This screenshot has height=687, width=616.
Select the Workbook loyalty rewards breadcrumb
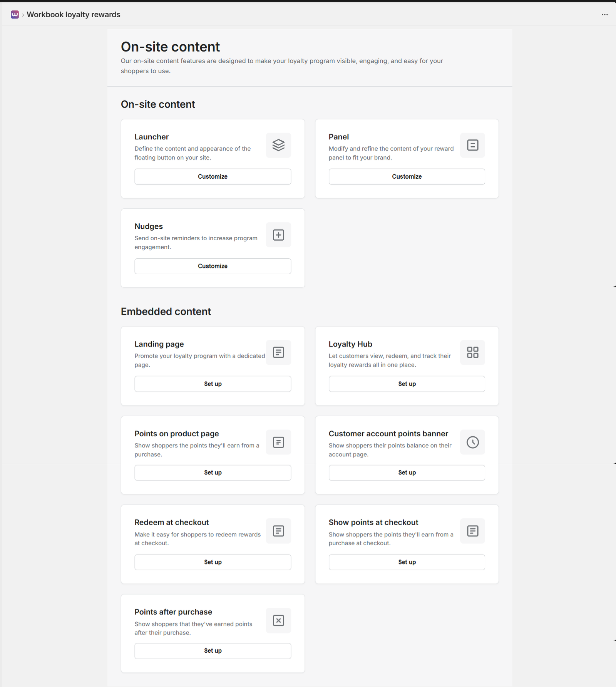pyautogui.click(x=74, y=14)
